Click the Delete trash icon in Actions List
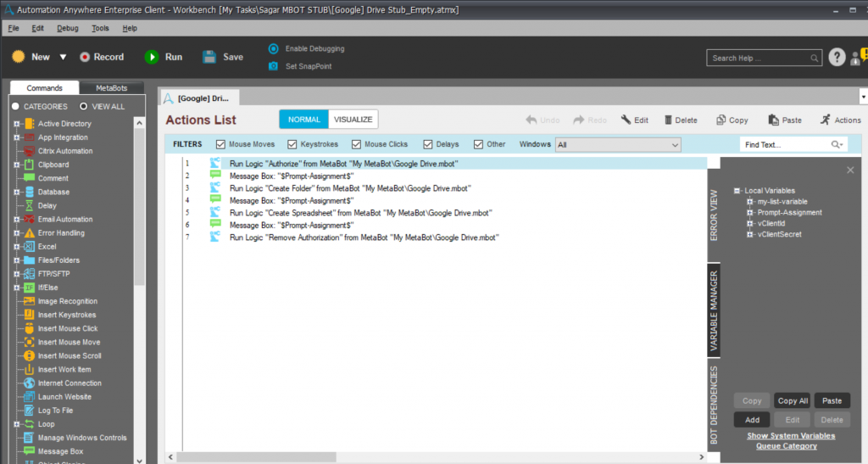This screenshot has width=868, height=464. 668,120
